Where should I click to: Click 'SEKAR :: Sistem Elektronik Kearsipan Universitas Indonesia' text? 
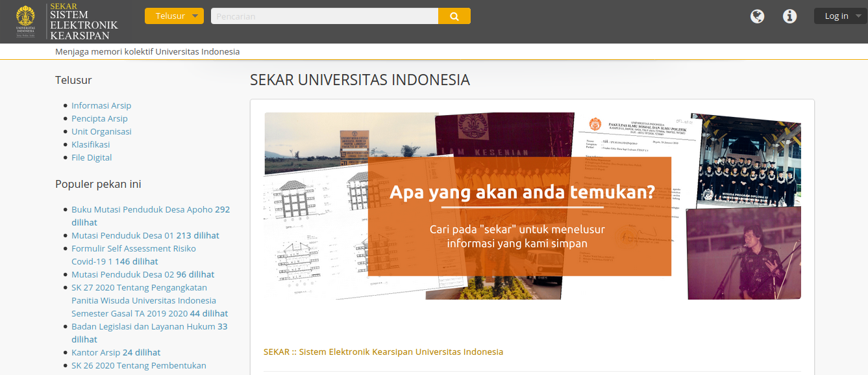click(x=383, y=352)
